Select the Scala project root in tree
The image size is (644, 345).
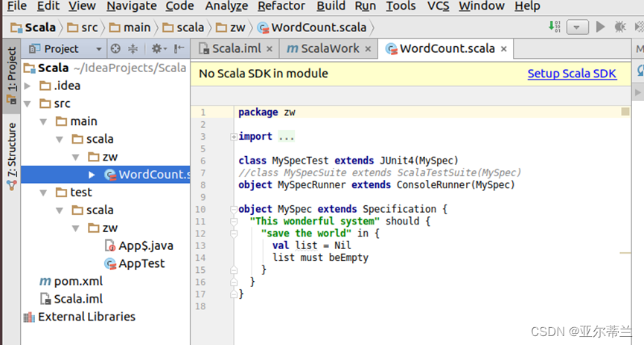105,68
